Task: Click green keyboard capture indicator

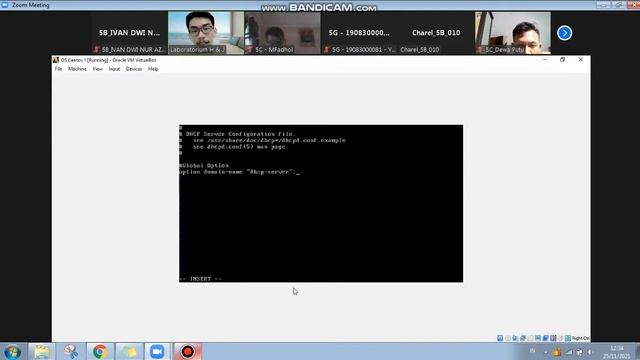Action: pyautogui.click(x=568, y=338)
